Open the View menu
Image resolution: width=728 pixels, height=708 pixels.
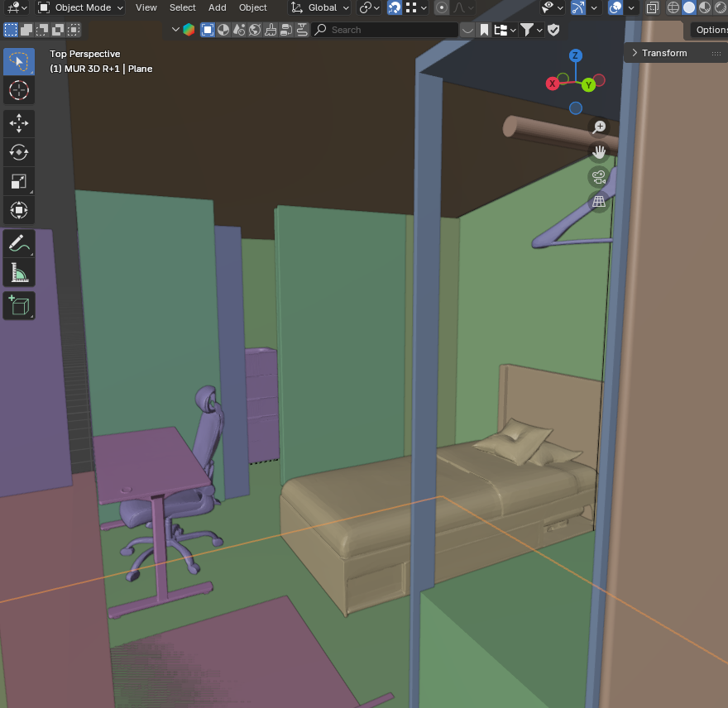coord(146,7)
